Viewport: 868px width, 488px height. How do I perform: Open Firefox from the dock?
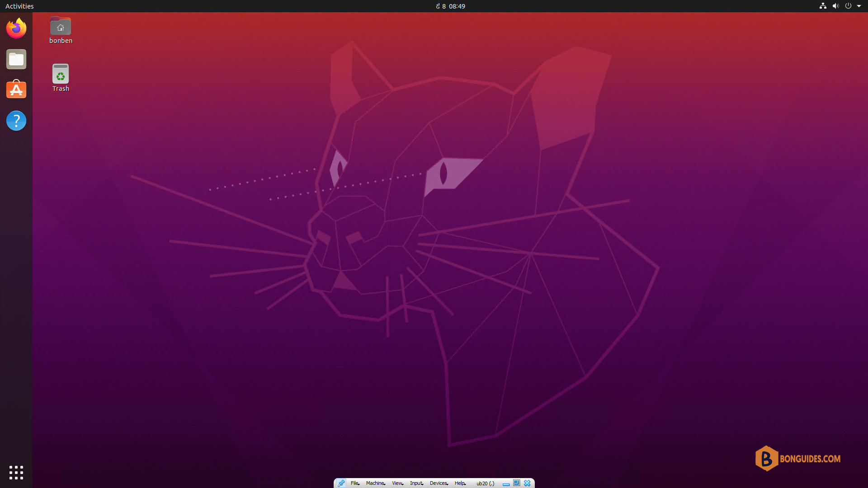click(16, 28)
